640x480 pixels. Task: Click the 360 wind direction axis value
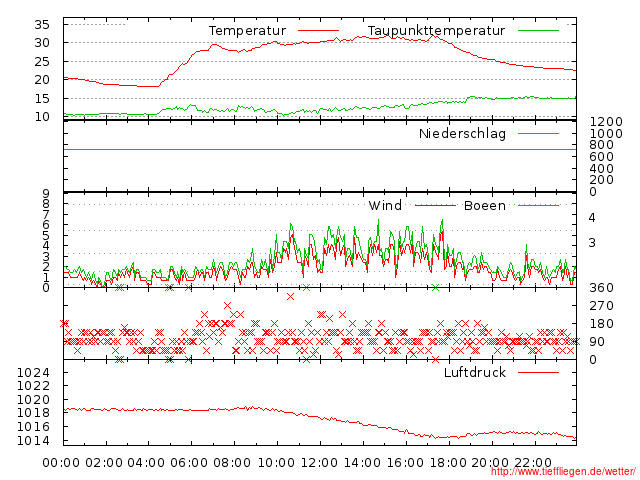602,288
